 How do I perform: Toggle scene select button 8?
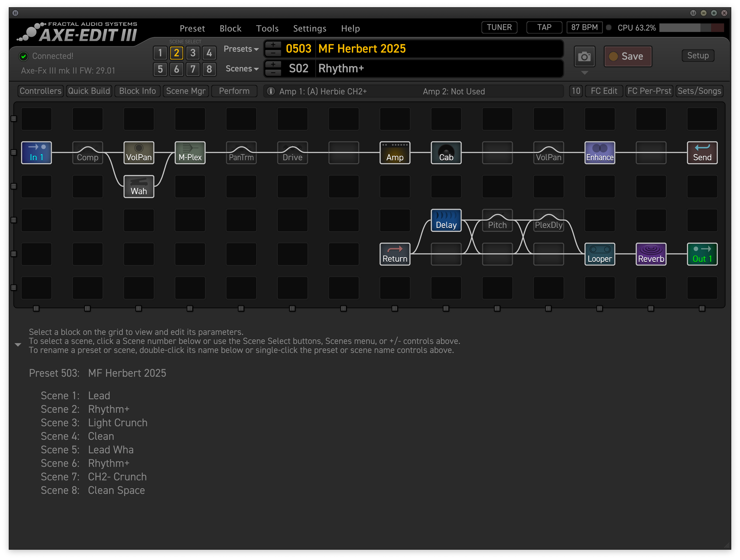pyautogui.click(x=209, y=69)
